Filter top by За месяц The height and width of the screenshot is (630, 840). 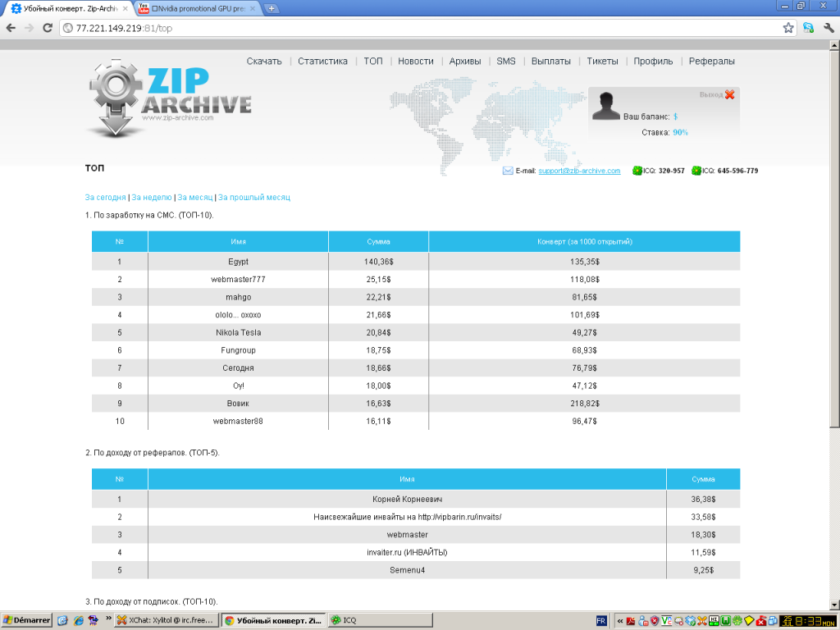point(195,197)
